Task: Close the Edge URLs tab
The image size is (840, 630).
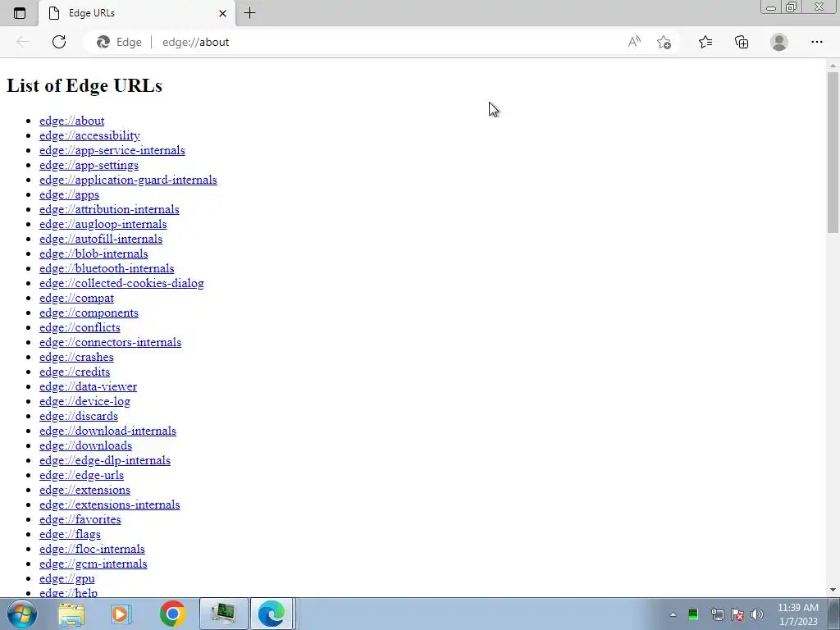Action: tap(223, 13)
